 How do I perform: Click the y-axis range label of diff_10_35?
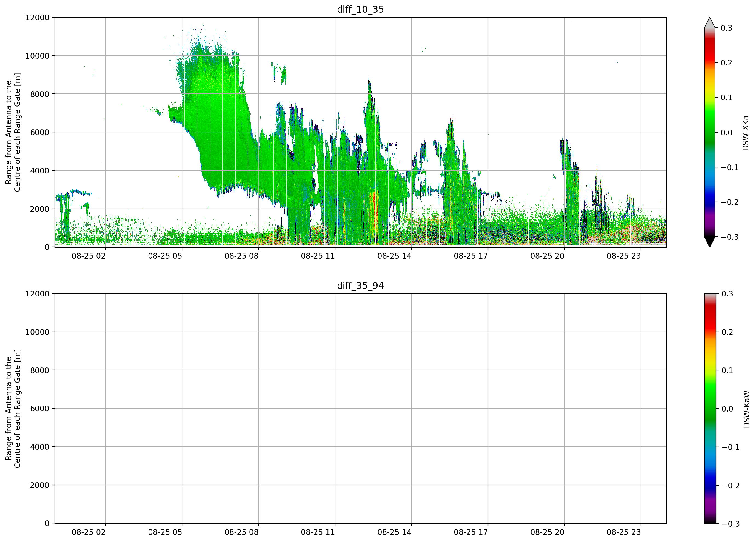[x=13, y=132]
